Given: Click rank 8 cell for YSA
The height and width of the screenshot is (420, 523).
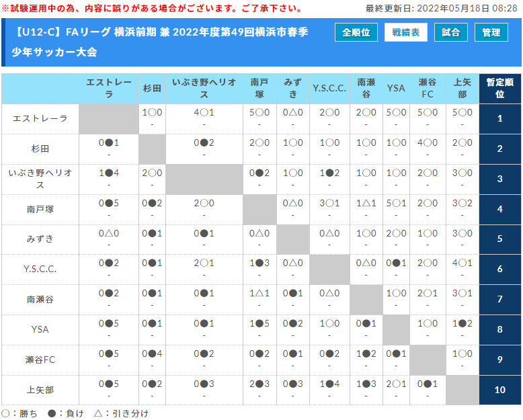Looking at the screenshot, I should pyautogui.click(x=500, y=329).
